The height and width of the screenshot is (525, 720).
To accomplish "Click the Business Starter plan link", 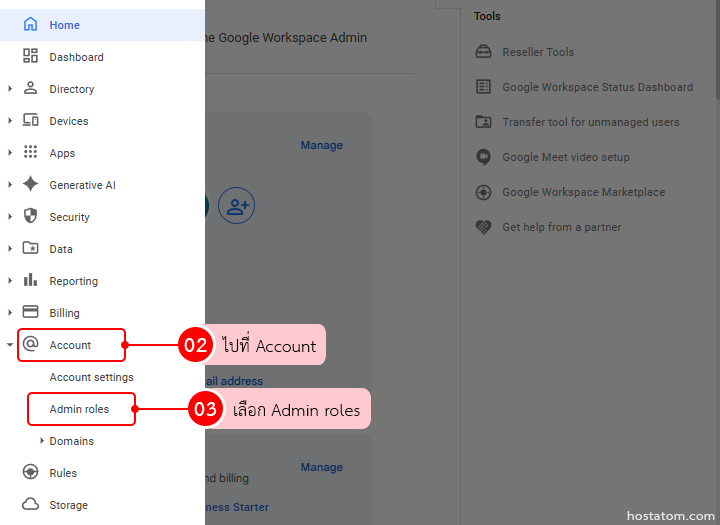I will pyautogui.click(x=237, y=507).
